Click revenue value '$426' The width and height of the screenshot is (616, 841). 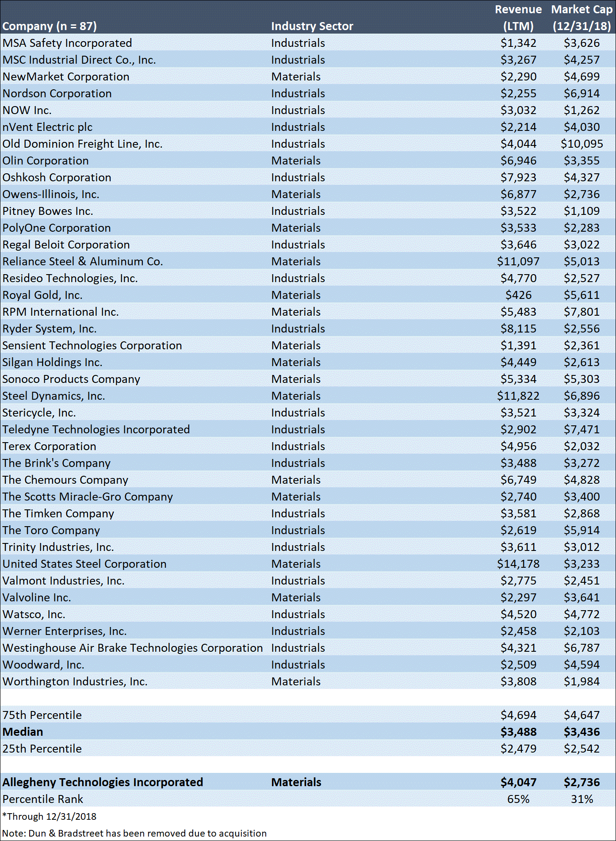point(519,295)
